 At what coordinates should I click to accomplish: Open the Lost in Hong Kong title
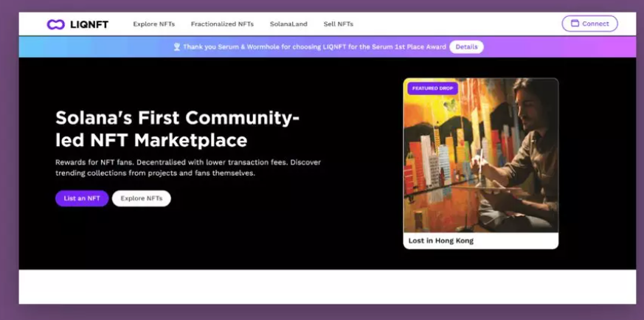click(x=441, y=241)
